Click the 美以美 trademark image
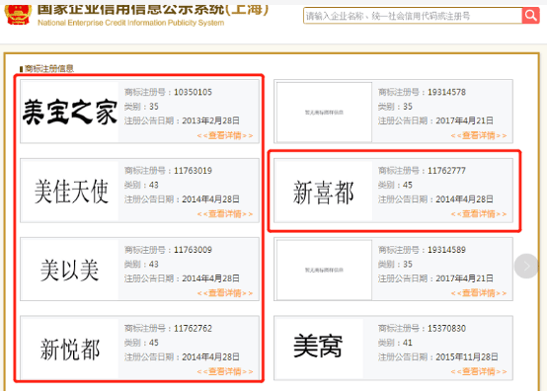This screenshot has width=547, height=392. click(70, 270)
